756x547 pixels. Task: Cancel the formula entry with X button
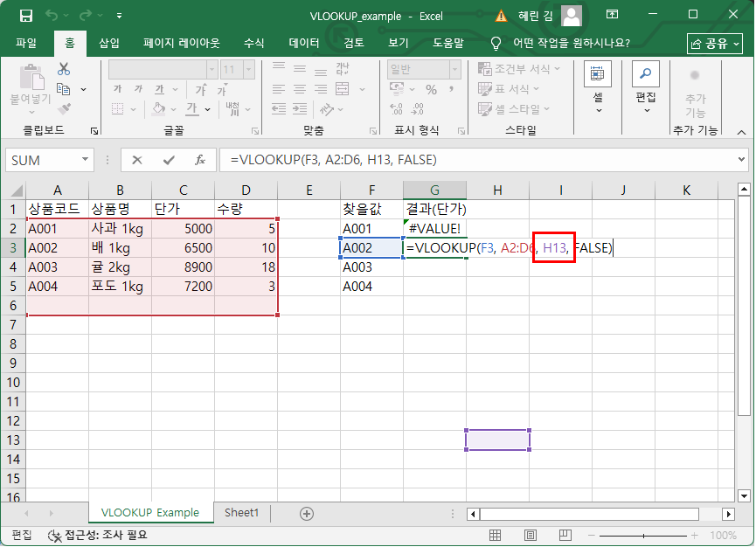[x=137, y=160]
